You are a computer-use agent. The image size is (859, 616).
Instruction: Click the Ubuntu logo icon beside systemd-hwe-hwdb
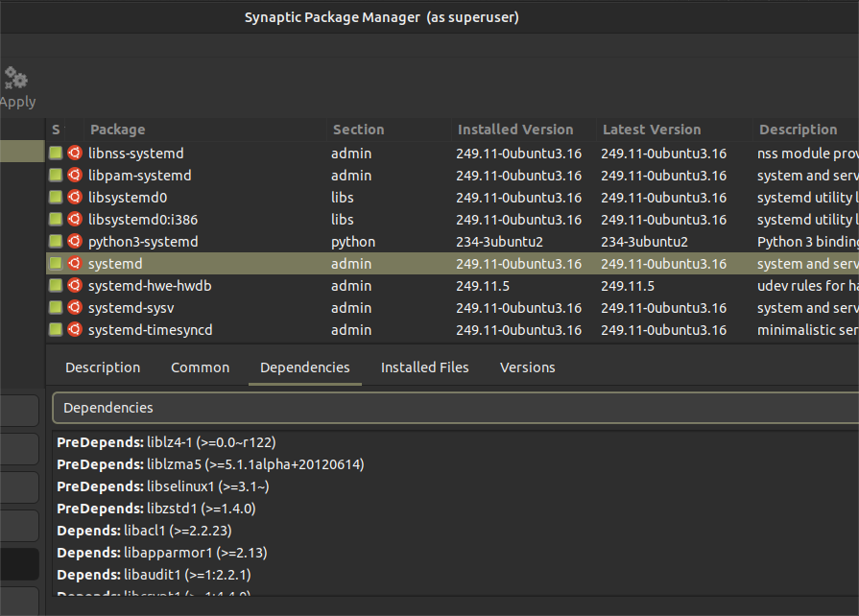tap(74, 286)
